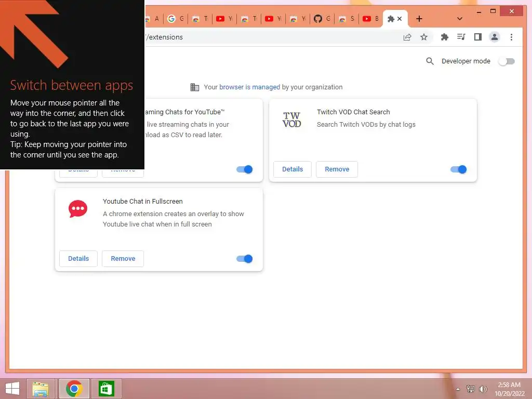Open the media controls toolbar icon
Viewport: 532px width, 399px height.
coord(461,37)
